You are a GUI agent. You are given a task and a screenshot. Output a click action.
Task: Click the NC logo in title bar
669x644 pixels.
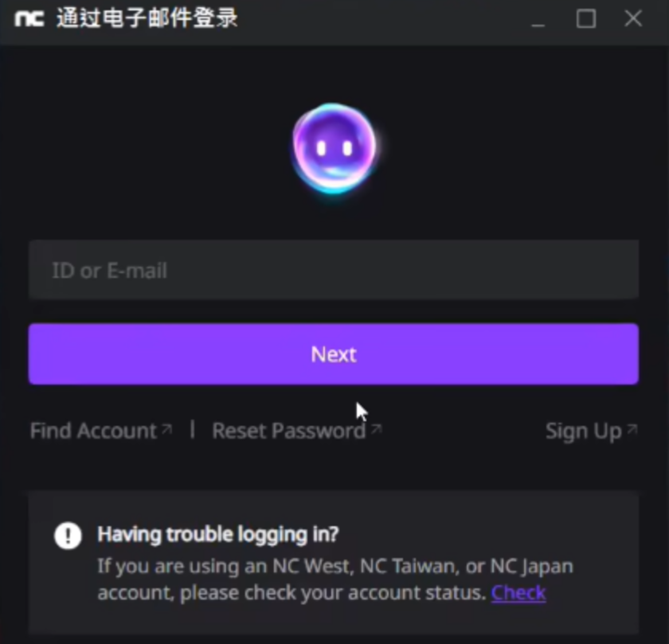point(29,19)
